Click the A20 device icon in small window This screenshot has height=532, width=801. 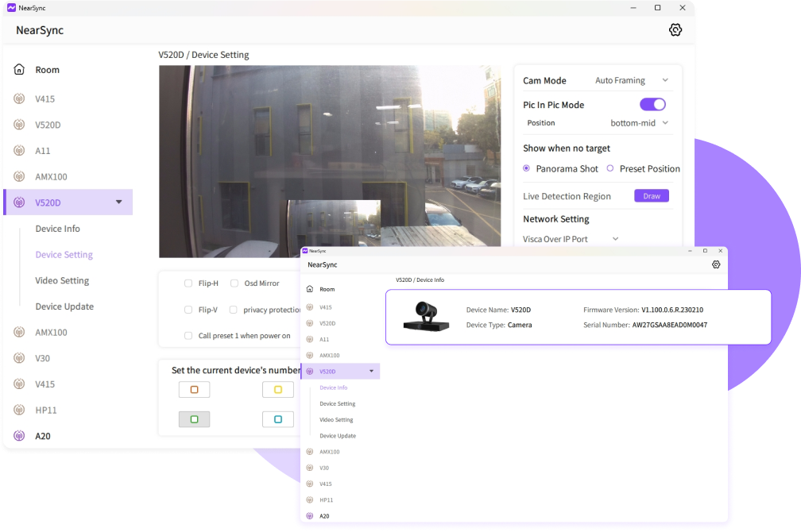pos(310,515)
